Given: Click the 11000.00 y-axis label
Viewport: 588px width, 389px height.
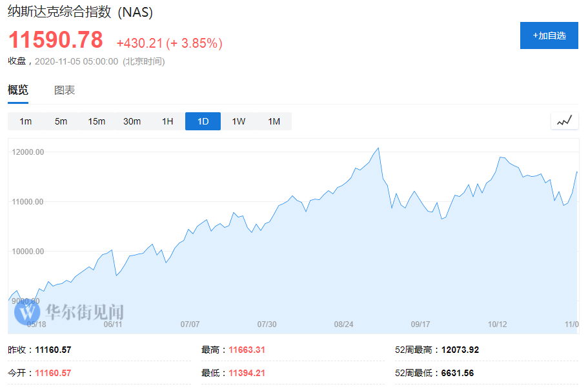Looking at the screenshot, I should [28, 202].
